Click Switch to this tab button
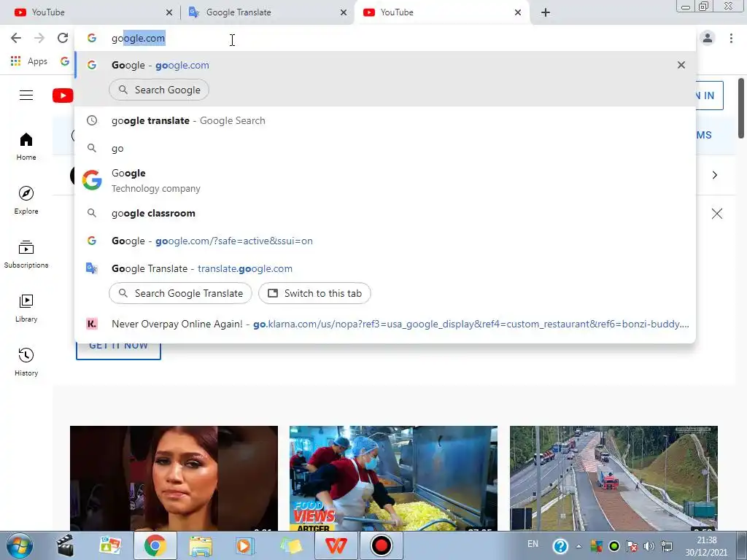This screenshot has height=560, width=747. [x=314, y=293]
